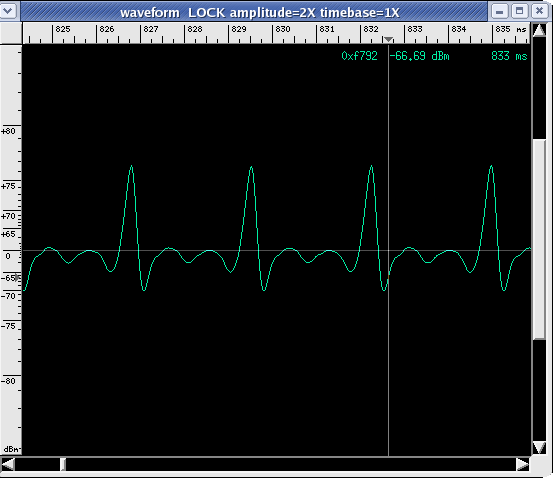Click the +65 label on amplitude axis
Viewport: 553px width, 478px height.
pyautogui.click(x=8, y=234)
